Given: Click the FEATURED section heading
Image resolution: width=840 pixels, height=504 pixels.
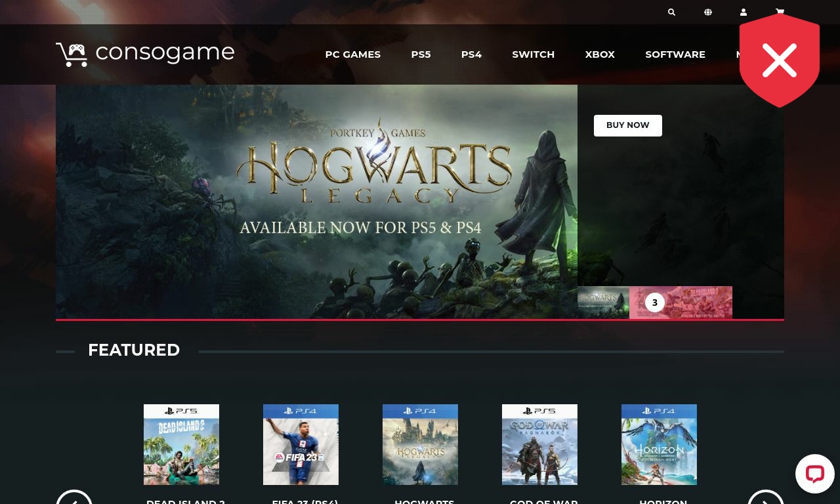Looking at the screenshot, I should click(134, 350).
